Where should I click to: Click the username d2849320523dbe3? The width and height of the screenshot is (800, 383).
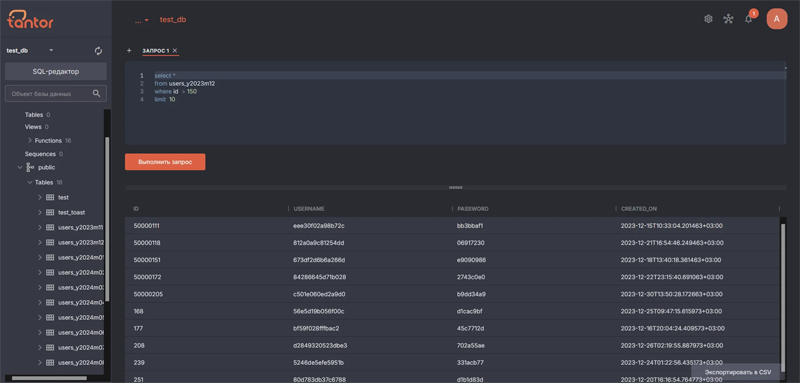[320, 345]
